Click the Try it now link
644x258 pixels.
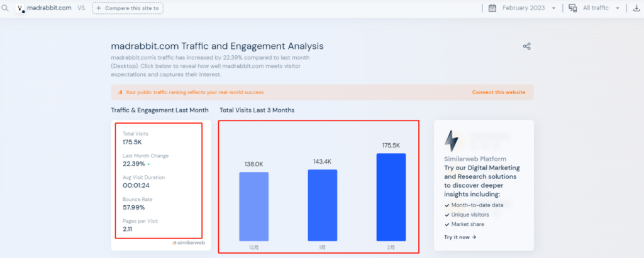click(x=460, y=237)
